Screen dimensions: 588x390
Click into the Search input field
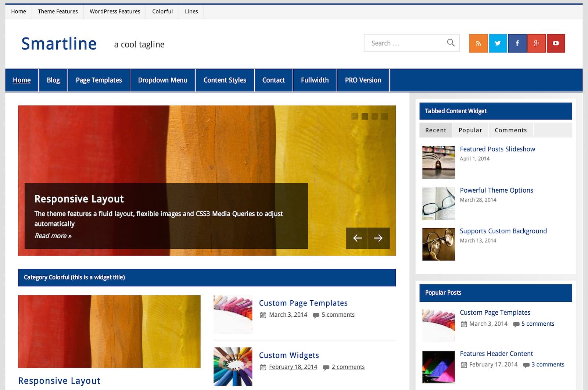coord(404,43)
